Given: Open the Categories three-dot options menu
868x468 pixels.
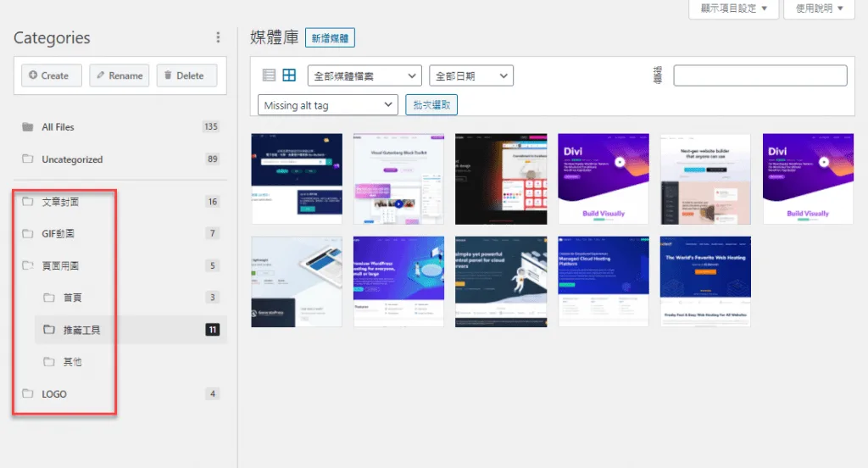Looking at the screenshot, I should coord(218,37).
